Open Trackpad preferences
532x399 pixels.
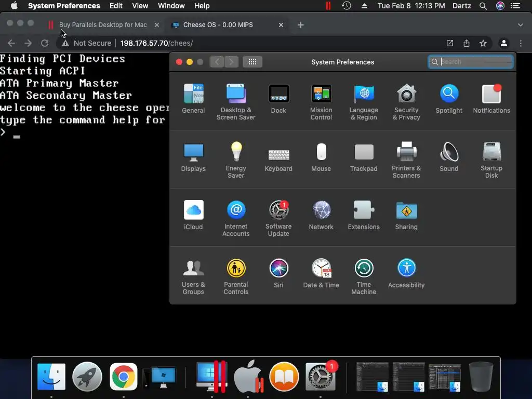pos(364,157)
